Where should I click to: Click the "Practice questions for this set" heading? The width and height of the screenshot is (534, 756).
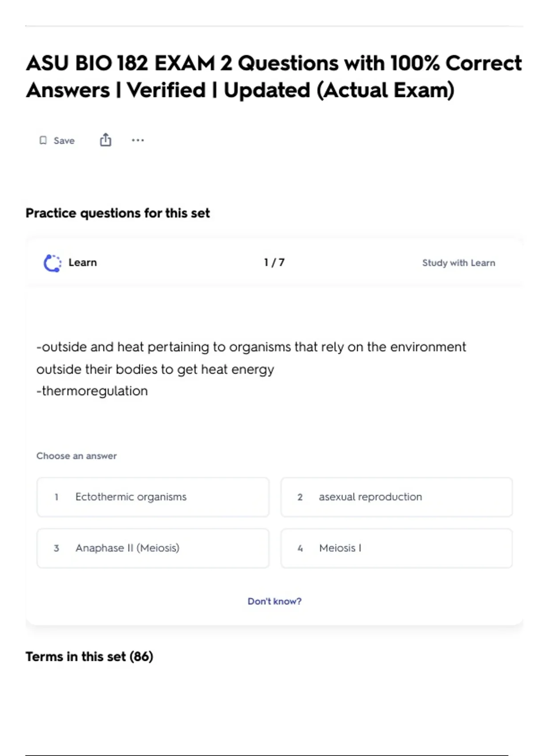pyautogui.click(x=117, y=213)
